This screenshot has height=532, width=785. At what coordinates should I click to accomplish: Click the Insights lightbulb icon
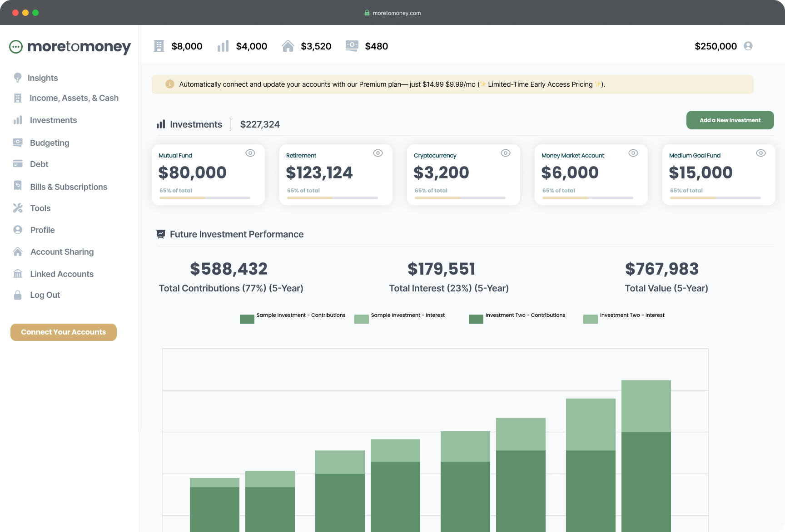pyautogui.click(x=18, y=78)
